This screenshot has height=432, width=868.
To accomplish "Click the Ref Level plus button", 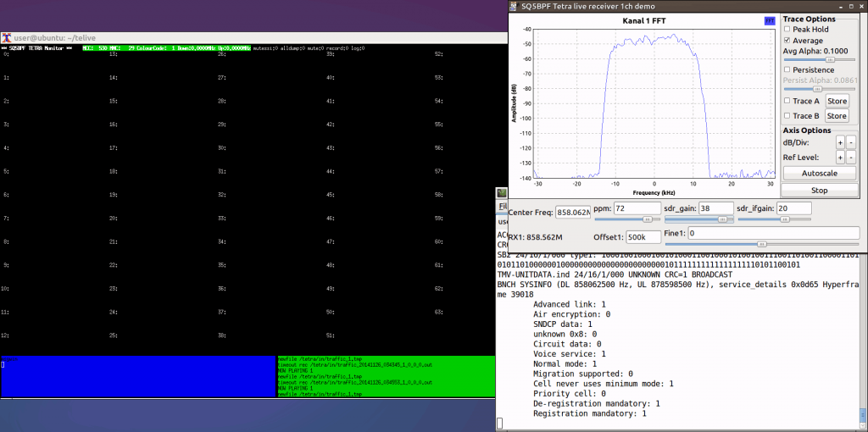I will point(840,158).
